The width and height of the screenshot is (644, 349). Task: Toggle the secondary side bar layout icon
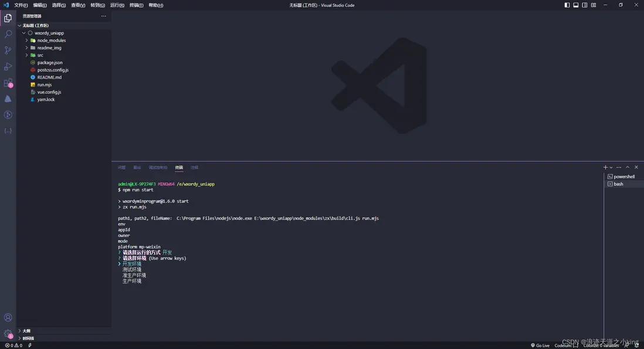585,5
